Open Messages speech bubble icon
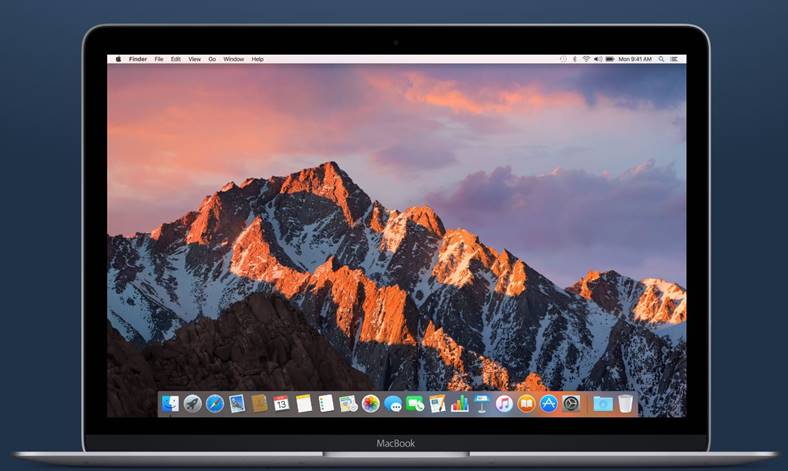788x471 pixels. [x=392, y=404]
